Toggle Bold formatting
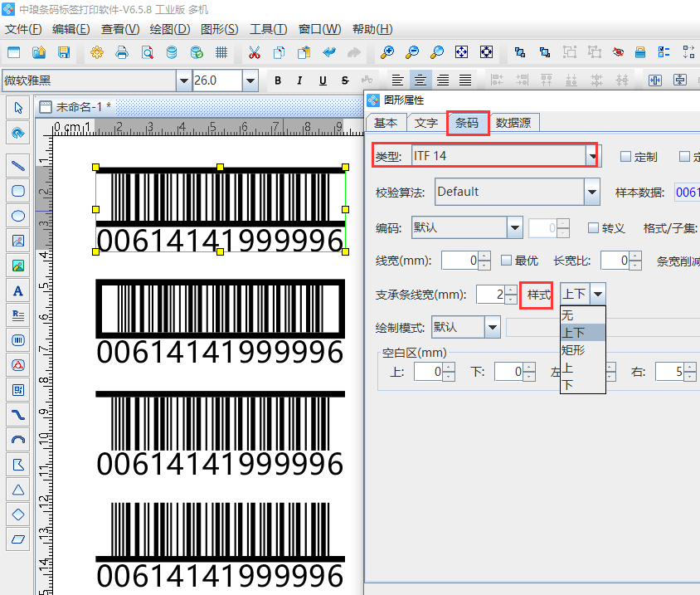 click(x=278, y=80)
